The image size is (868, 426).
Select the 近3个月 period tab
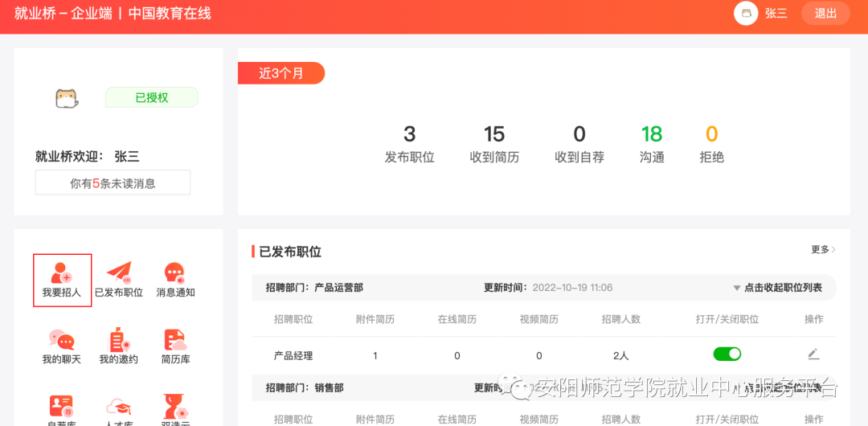281,74
